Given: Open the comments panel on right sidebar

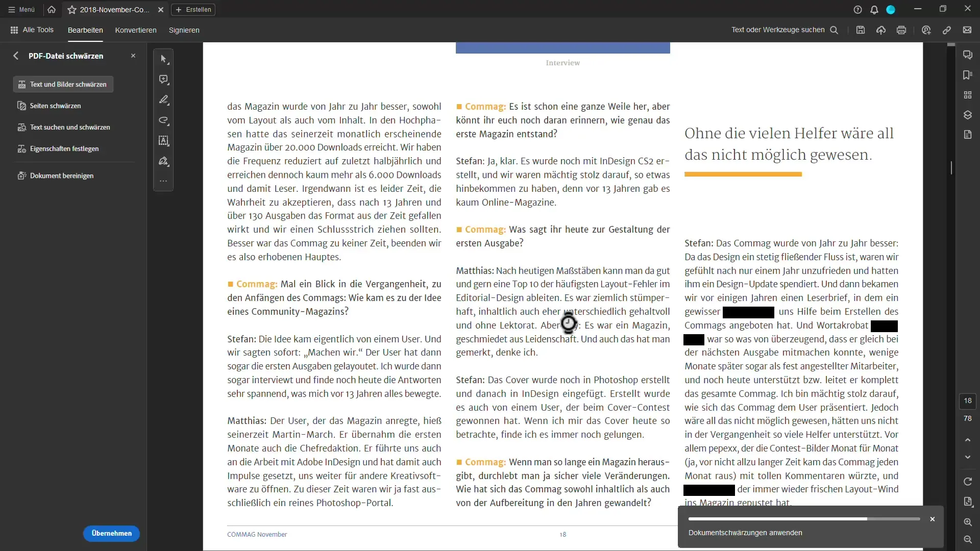Looking at the screenshot, I should tap(968, 55).
